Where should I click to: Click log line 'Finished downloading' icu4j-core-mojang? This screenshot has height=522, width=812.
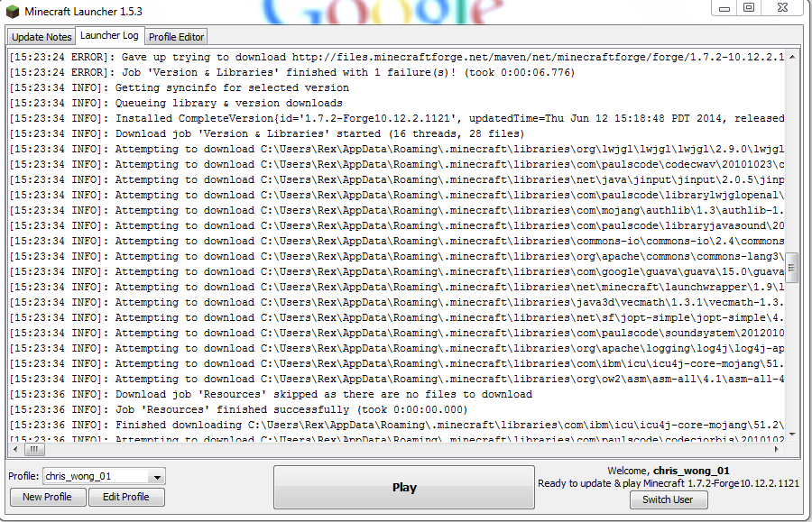397,426
